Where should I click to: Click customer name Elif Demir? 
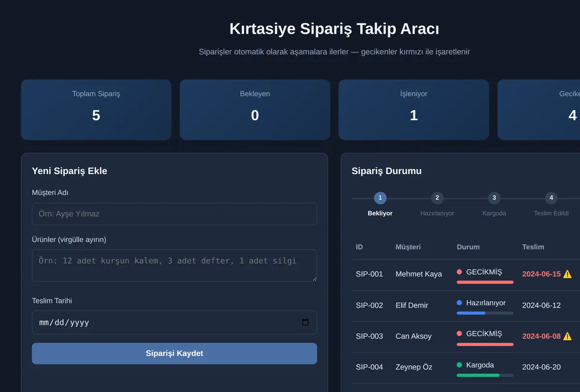click(412, 305)
